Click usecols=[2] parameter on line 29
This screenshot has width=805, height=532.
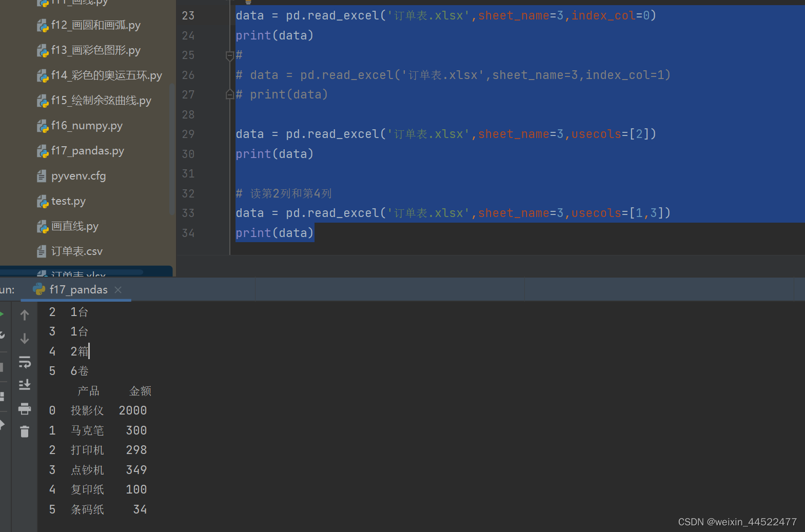611,134
